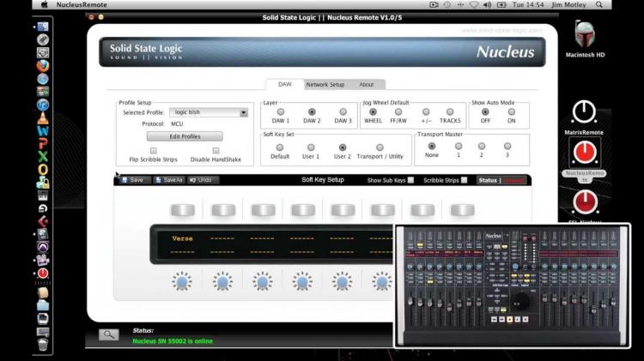Click 'Nucleus SN 55002 is online' status
The height and width of the screenshot is (361, 644).
pos(173,341)
